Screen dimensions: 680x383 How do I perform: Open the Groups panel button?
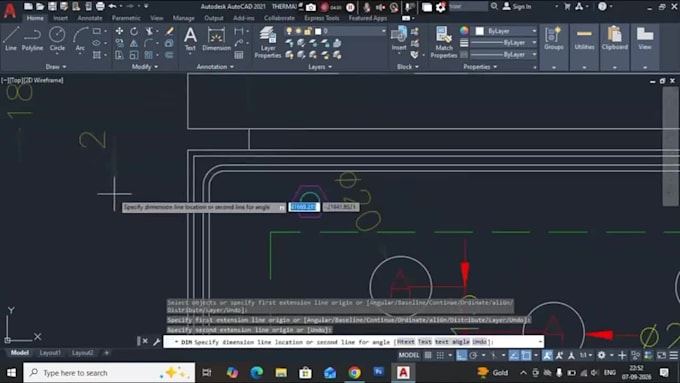pyautogui.click(x=554, y=39)
